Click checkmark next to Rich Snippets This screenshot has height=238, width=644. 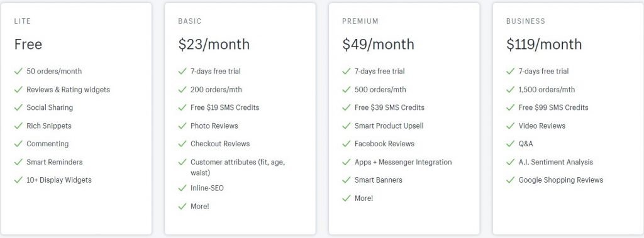click(18, 126)
